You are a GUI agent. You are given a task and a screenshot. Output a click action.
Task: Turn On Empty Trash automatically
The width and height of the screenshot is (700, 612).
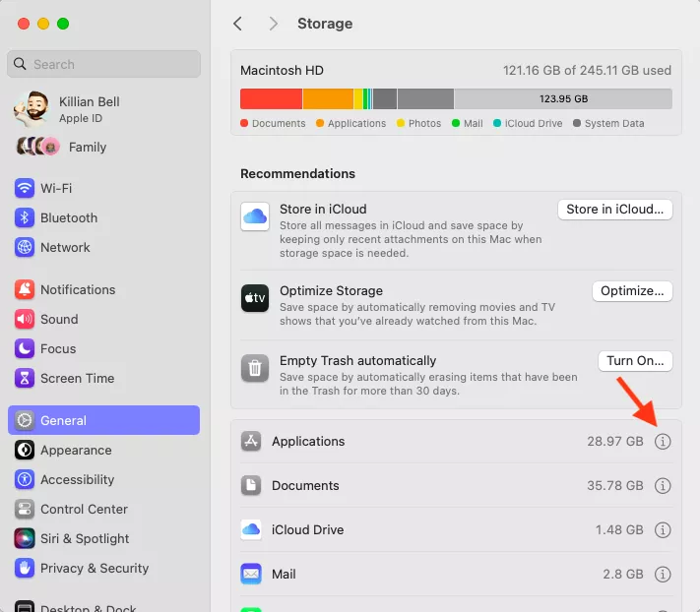[x=635, y=361]
